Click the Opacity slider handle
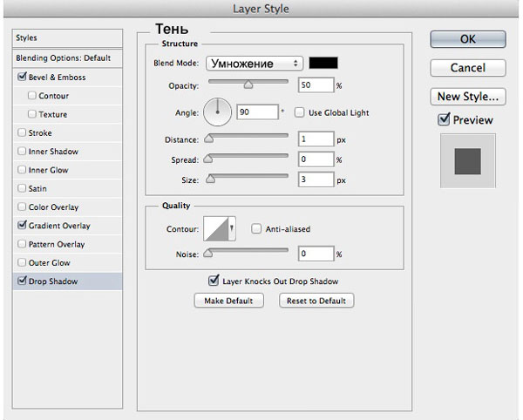Image resolution: width=523 pixels, height=420 pixels. (x=248, y=85)
